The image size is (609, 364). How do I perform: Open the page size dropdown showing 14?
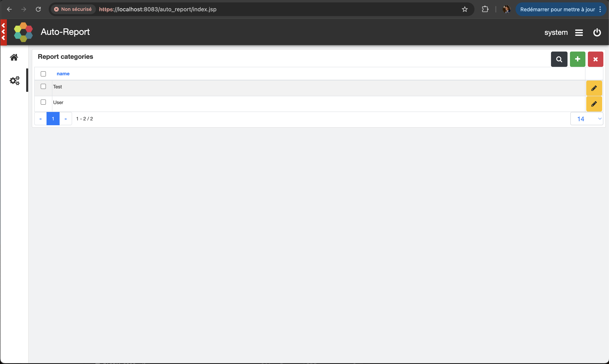coord(586,119)
